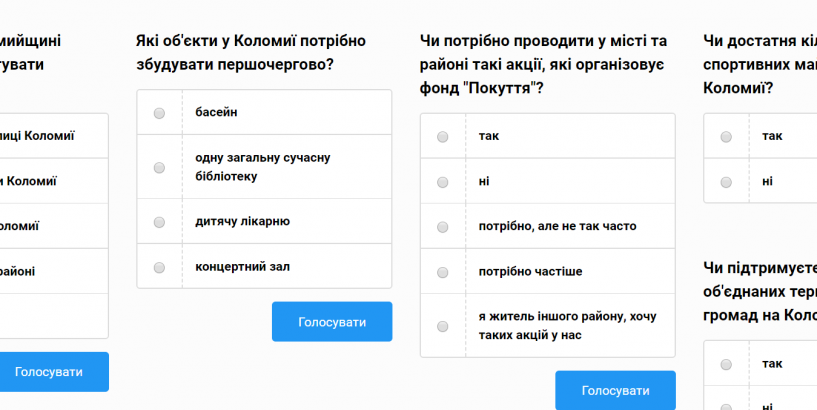Select 'я житель іншого району' option
The image size is (817, 410).
(x=443, y=326)
